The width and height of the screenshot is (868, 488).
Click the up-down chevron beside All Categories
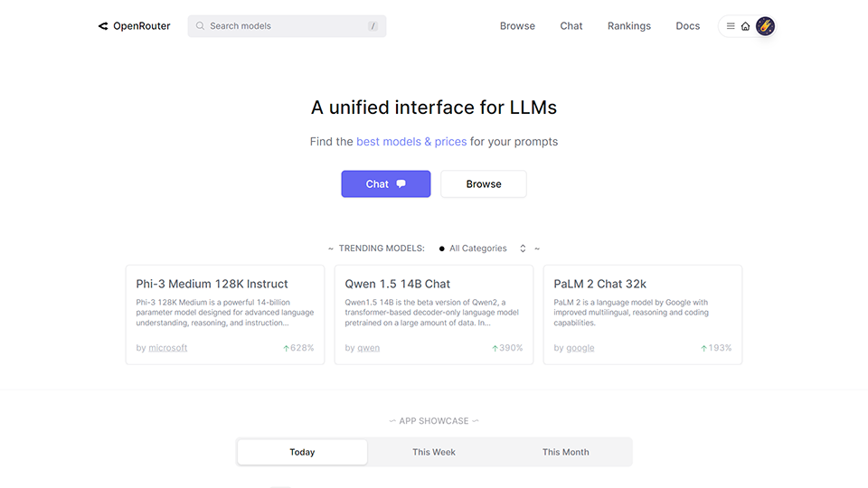[x=523, y=249]
